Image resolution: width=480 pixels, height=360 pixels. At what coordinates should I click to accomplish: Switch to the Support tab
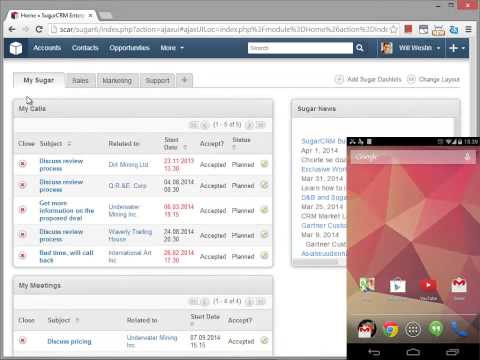[157, 81]
